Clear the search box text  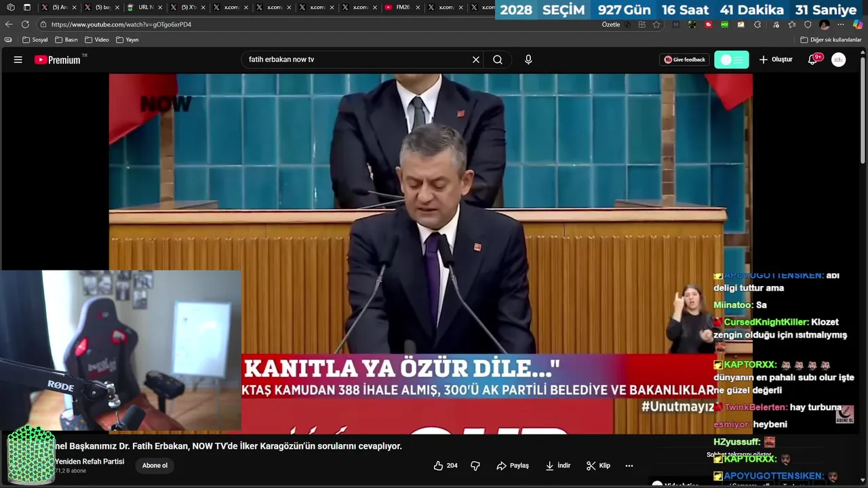(x=476, y=60)
